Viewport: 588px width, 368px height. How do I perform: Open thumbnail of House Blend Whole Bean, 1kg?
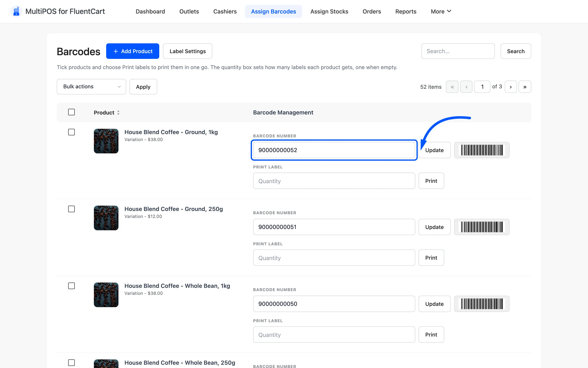pos(106,295)
